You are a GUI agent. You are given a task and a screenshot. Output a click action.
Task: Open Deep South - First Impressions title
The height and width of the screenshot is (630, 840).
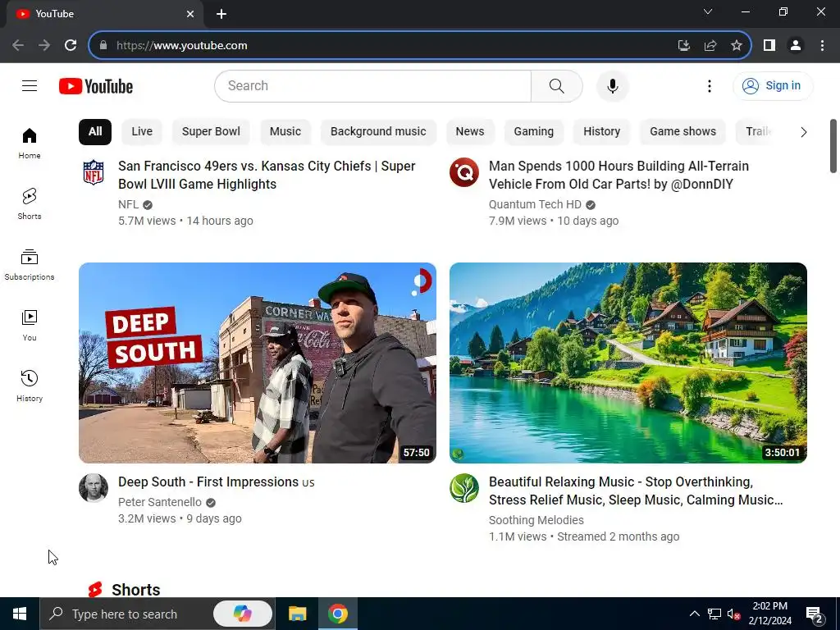[x=217, y=482]
